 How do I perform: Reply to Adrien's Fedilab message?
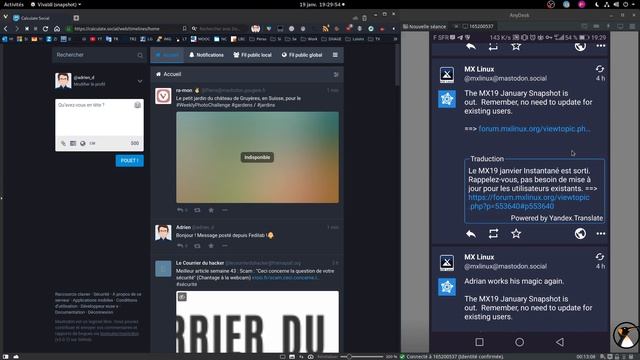[x=180, y=246]
